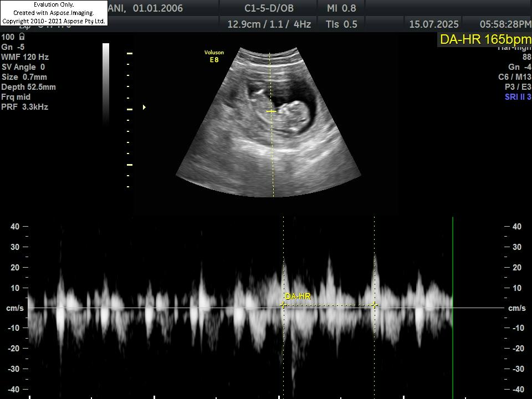Select the DA-HR 165bpm measurement result
The image size is (532, 399).
coord(485,39)
